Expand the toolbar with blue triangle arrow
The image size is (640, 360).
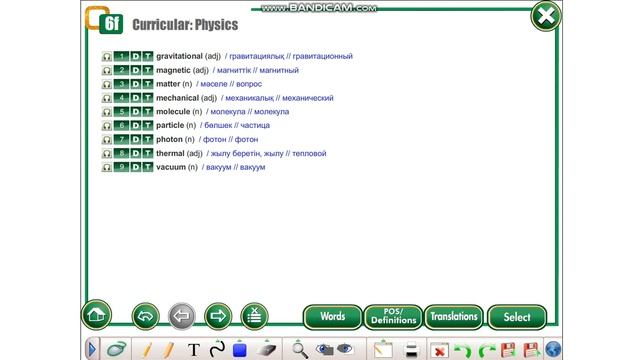click(x=92, y=349)
